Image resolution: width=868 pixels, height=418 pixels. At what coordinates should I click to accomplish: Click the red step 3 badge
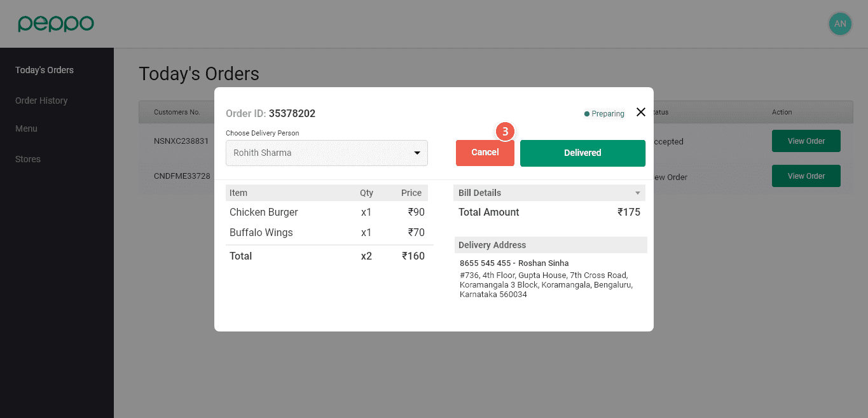pyautogui.click(x=505, y=132)
